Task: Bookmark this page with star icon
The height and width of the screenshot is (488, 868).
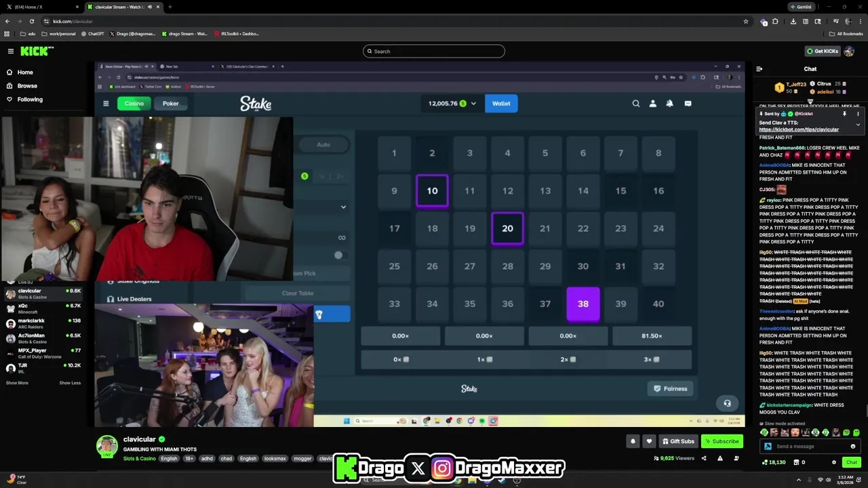Action: pyautogui.click(x=746, y=21)
